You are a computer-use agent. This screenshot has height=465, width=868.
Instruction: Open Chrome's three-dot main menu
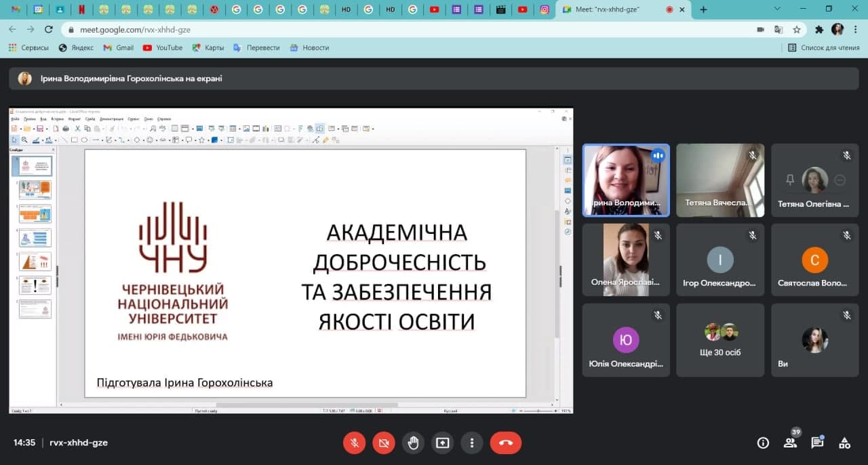point(856,29)
